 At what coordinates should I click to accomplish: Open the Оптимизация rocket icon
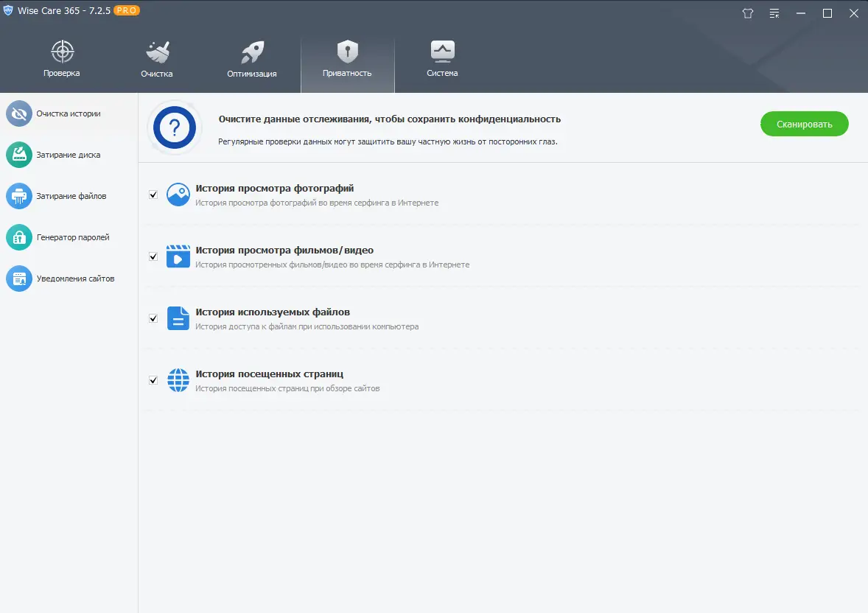(253, 52)
